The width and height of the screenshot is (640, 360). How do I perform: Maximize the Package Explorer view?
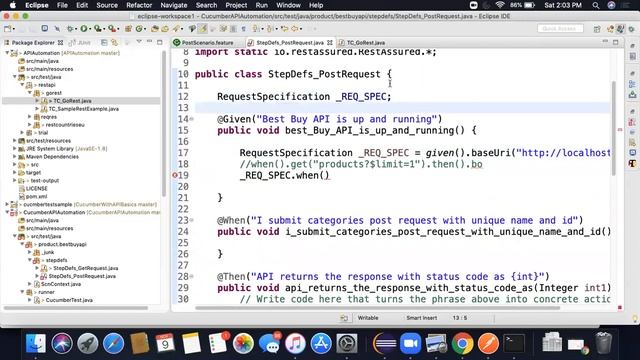point(160,42)
